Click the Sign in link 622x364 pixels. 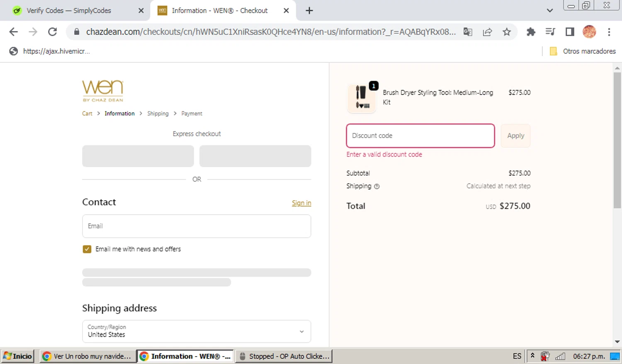pos(301,203)
